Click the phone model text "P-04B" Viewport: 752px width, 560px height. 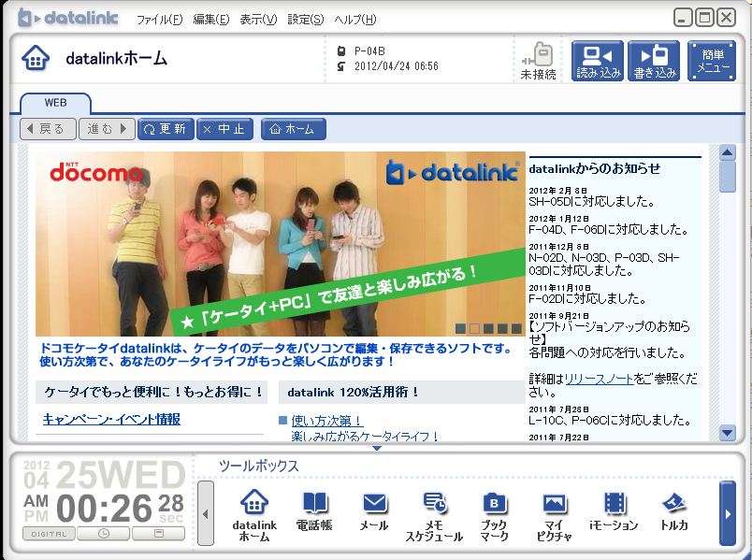[369, 51]
